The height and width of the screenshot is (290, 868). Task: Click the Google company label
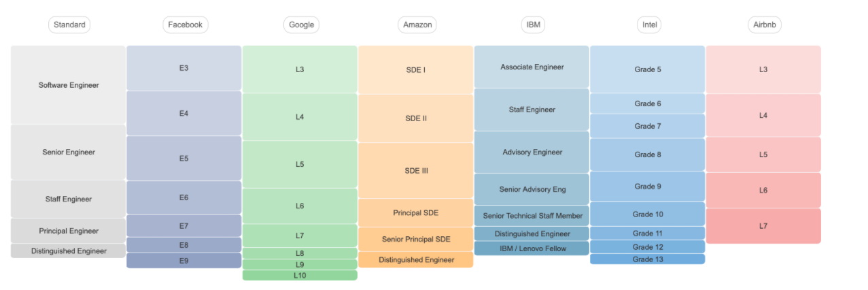click(x=300, y=25)
